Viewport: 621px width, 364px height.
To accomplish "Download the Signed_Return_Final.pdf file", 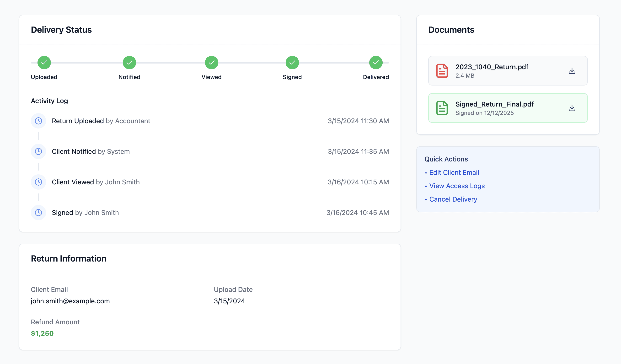I will coord(572,108).
